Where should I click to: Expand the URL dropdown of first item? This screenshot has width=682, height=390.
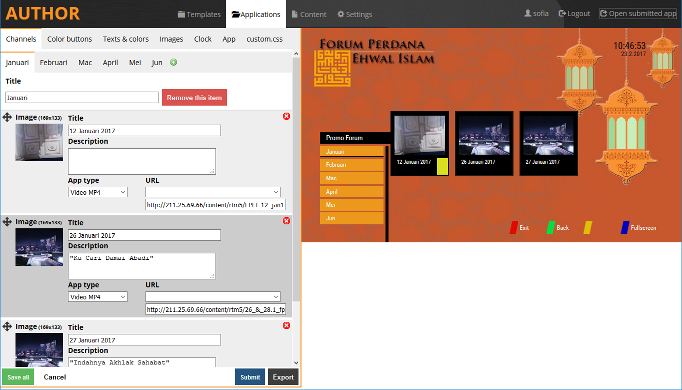213,192
